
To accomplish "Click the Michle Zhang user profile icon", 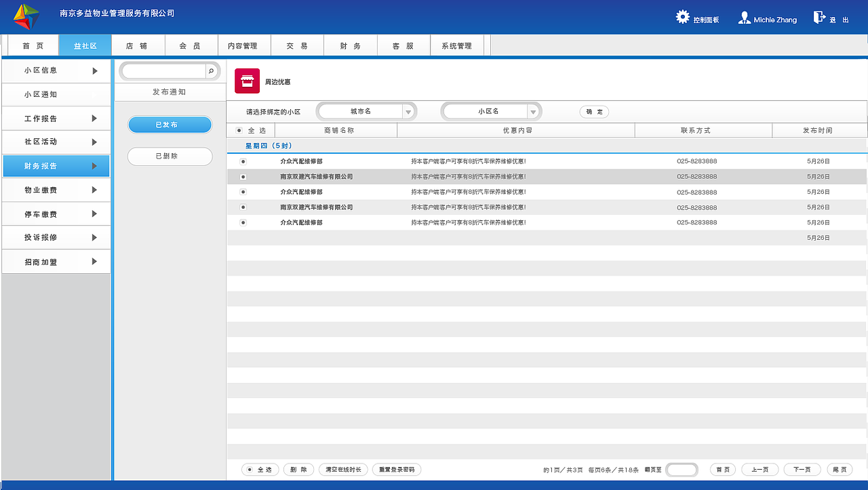I will point(745,18).
